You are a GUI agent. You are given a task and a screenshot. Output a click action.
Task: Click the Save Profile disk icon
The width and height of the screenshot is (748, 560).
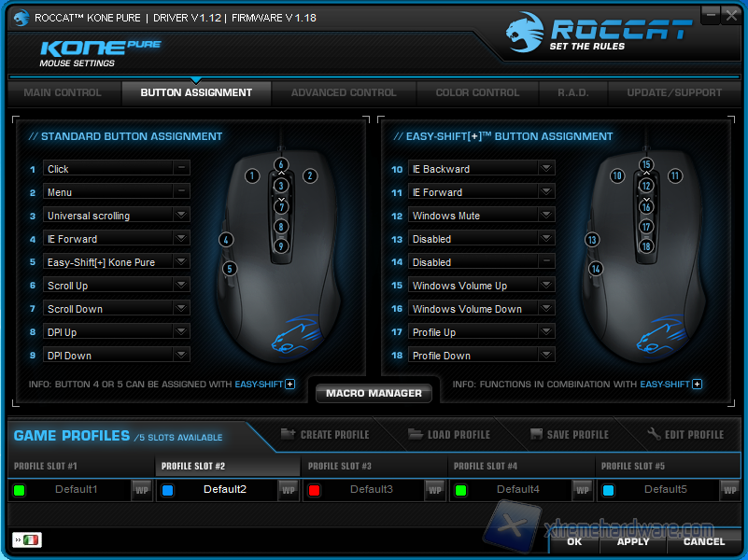pos(536,434)
